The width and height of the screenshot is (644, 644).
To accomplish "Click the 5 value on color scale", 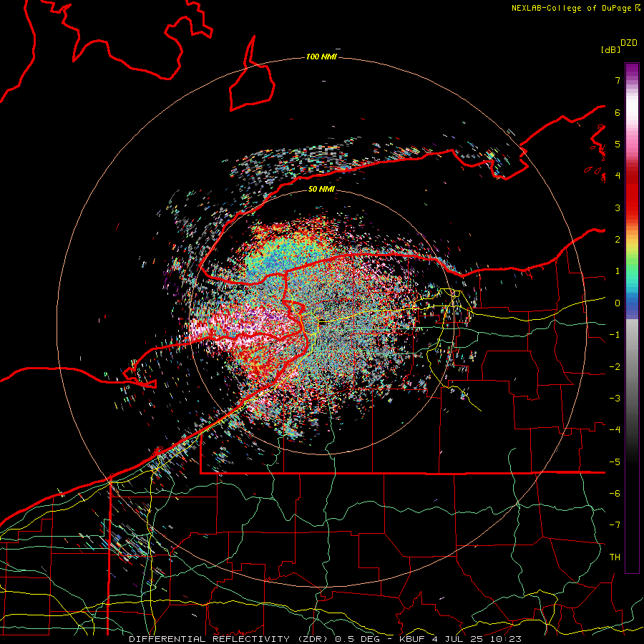I will click(x=618, y=144).
